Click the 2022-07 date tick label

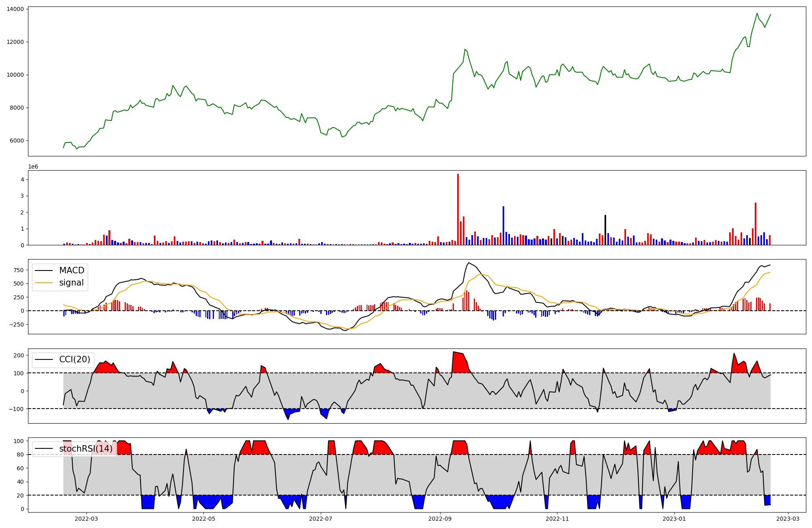pyautogui.click(x=321, y=519)
